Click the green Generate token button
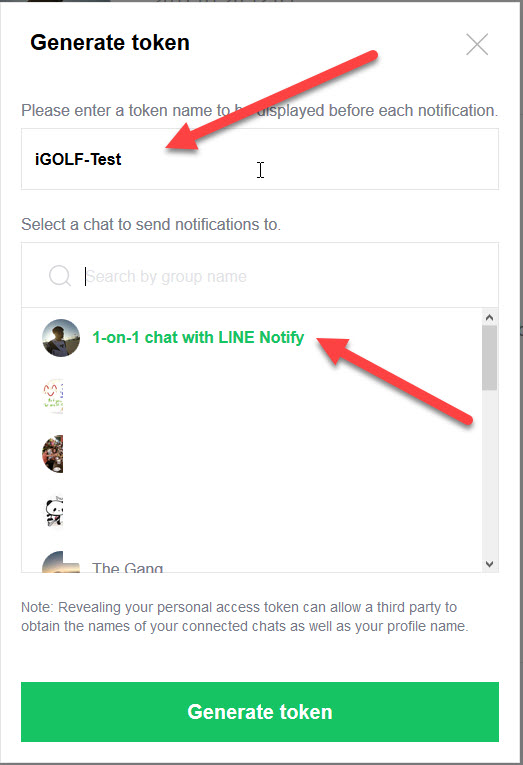The width and height of the screenshot is (523, 765). (260, 712)
